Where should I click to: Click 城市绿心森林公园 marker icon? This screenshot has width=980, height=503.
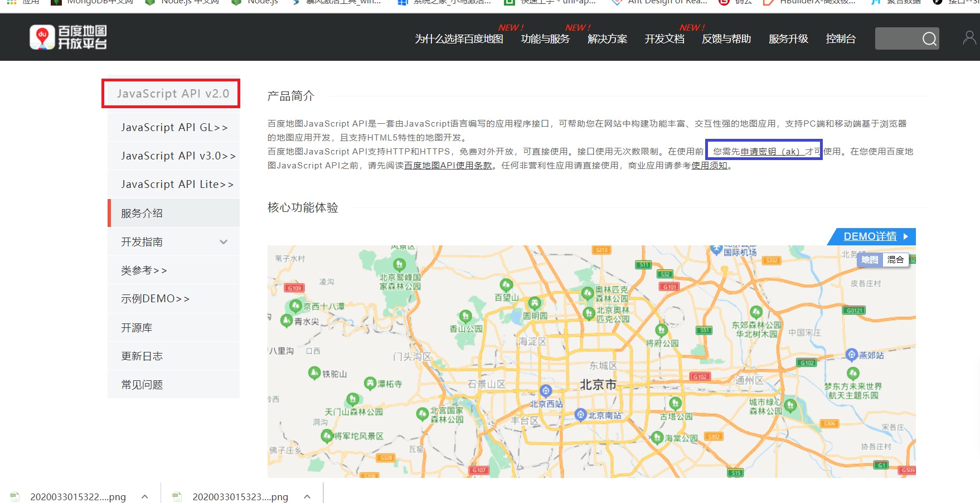[790, 405]
